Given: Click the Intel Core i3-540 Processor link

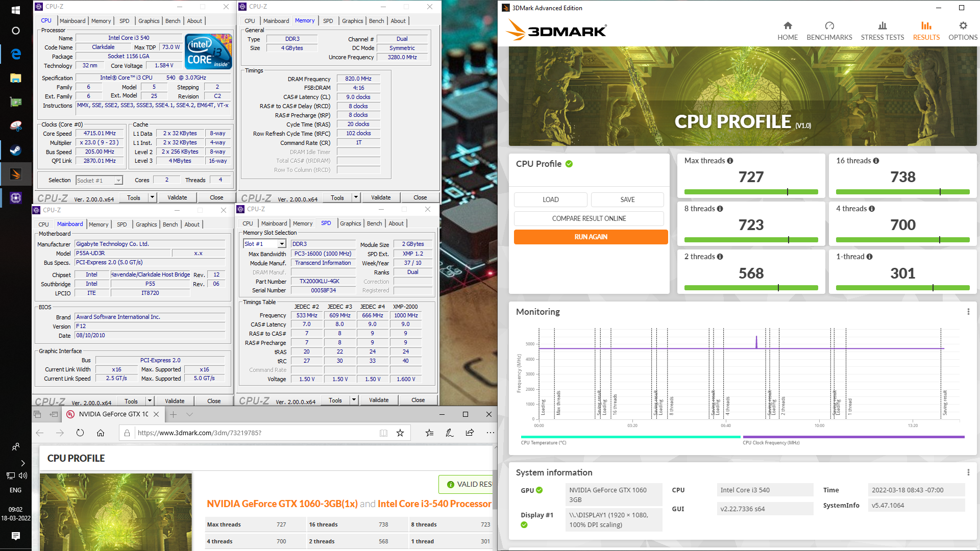Looking at the screenshot, I should pyautogui.click(x=434, y=504).
